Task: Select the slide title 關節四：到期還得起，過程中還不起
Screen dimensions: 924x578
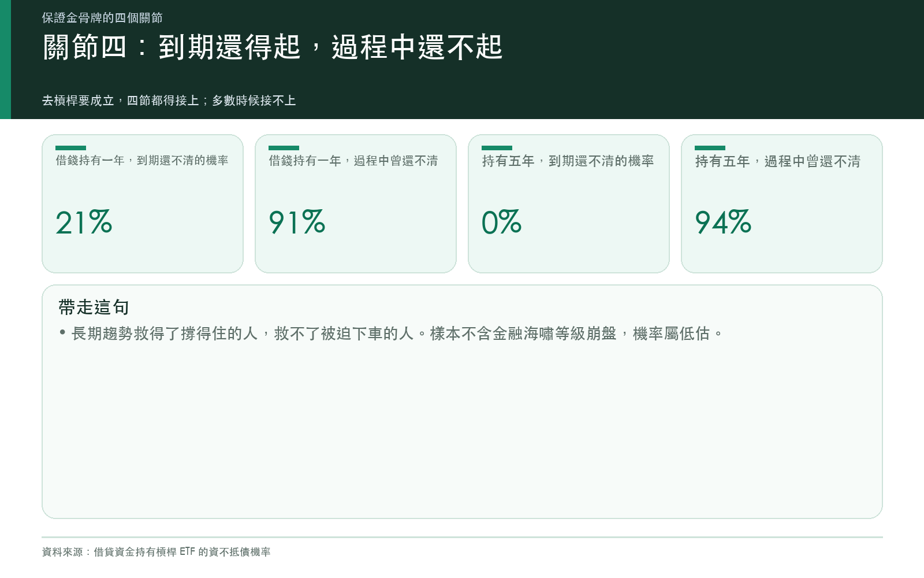Action: point(273,47)
